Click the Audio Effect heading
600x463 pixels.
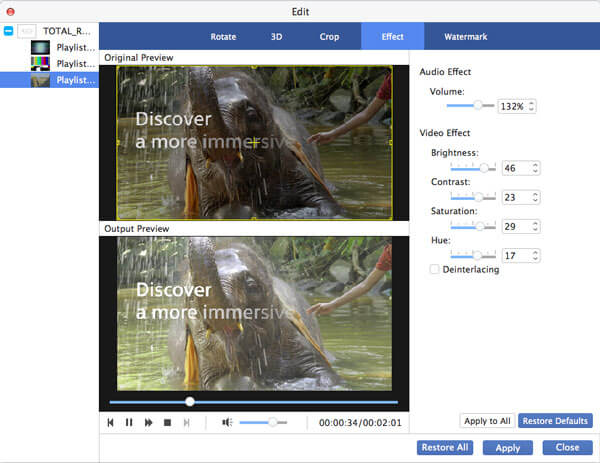click(x=445, y=72)
